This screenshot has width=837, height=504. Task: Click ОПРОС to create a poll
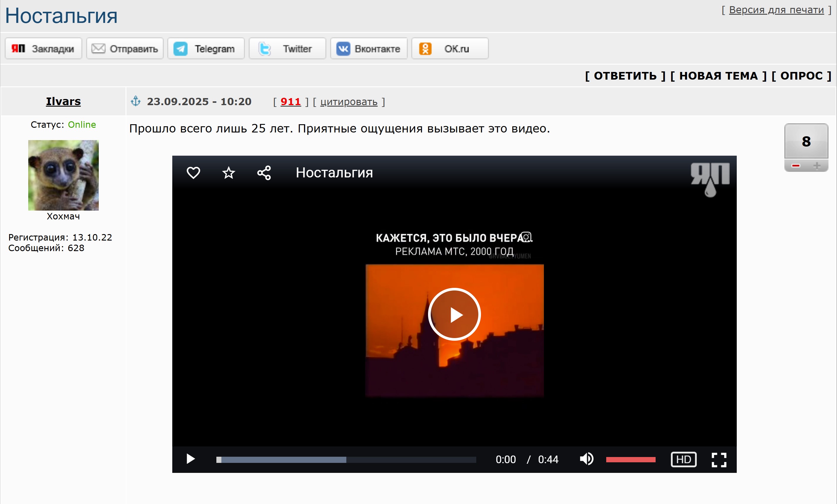pos(801,76)
